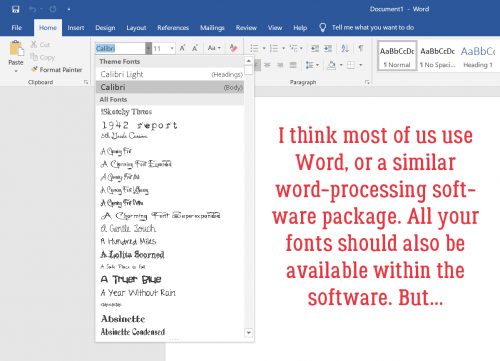The image size is (500, 361).
Task: Pick the Sketchy Times font
Action: coord(170,112)
